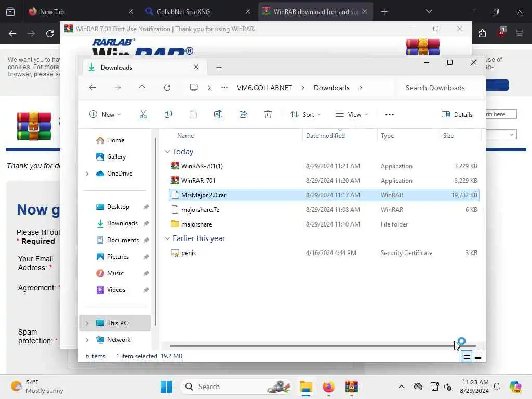Share the selected file via Share icon
The width and height of the screenshot is (532, 399).
[x=243, y=115]
